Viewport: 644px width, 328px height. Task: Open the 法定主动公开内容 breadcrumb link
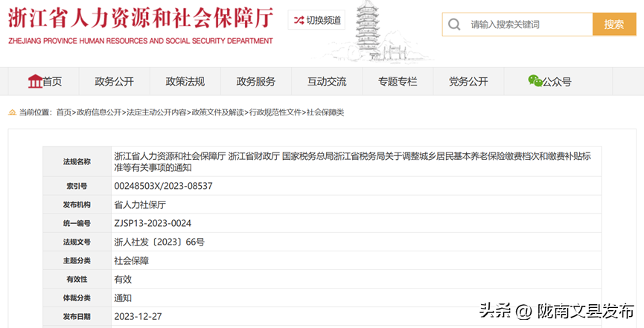[156, 112]
